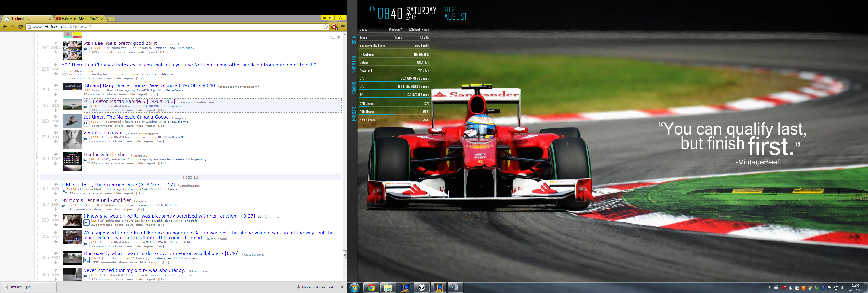This screenshot has width=868, height=293.
Task: Downvote the Stan Lee post
Action: pos(56,52)
